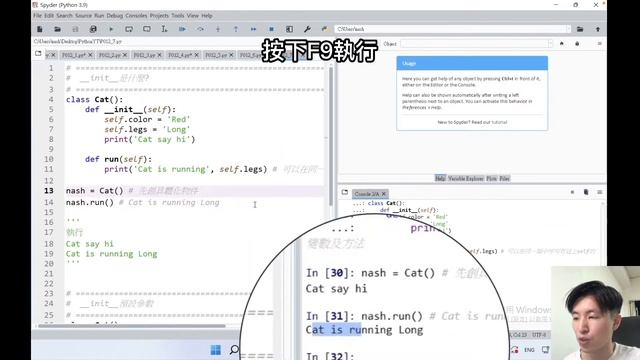Click the editor horizontal scrollbar
Image resolution: width=640 pixels, height=360 pixels.
coord(131,326)
